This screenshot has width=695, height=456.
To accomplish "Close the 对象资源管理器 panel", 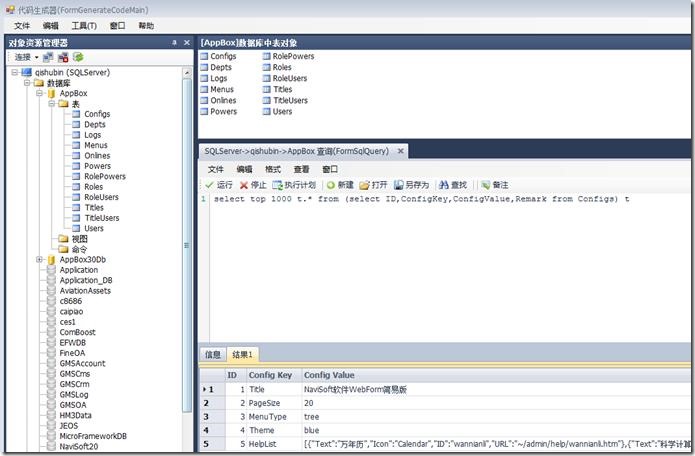I will [187, 43].
